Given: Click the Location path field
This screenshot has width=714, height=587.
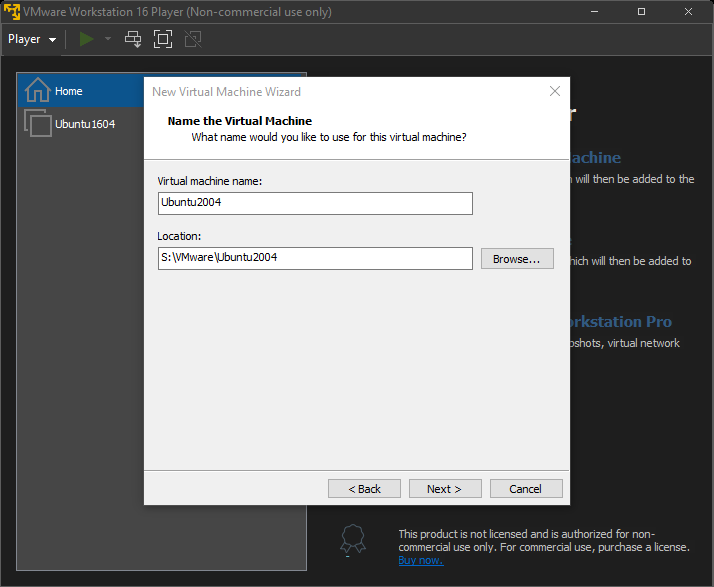Looking at the screenshot, I should [x=315, y=258].
